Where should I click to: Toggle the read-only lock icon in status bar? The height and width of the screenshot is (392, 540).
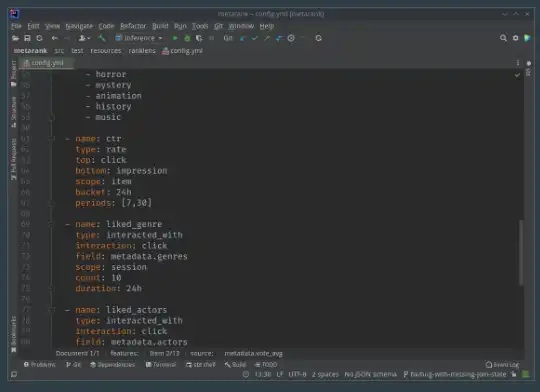[514, 374]
